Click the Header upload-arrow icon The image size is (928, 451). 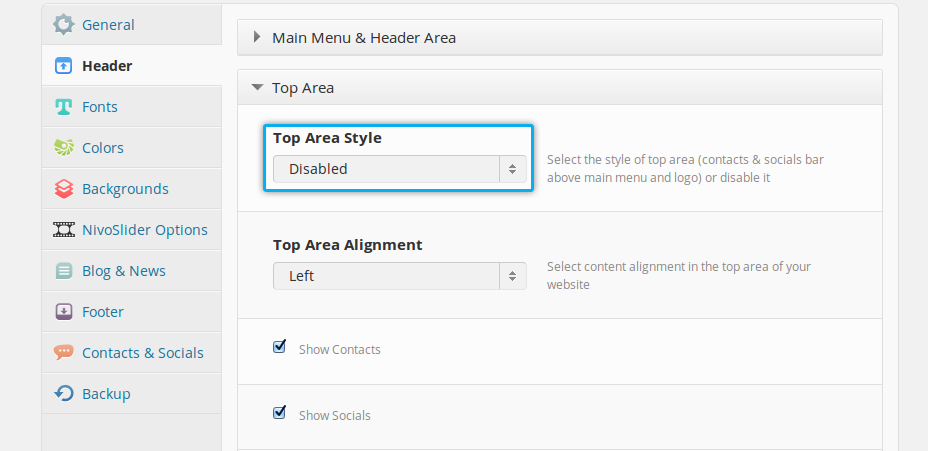coord(64,66)
